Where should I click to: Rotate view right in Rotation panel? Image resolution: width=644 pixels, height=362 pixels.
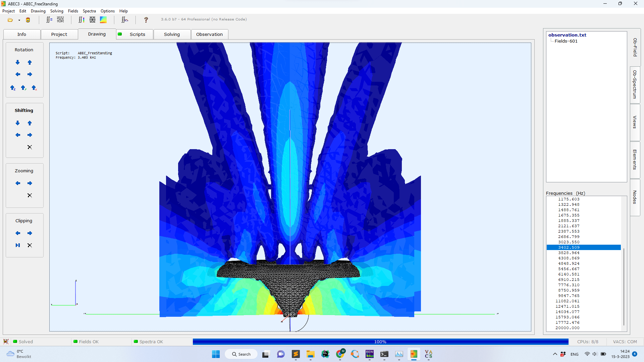pos(30,74)
